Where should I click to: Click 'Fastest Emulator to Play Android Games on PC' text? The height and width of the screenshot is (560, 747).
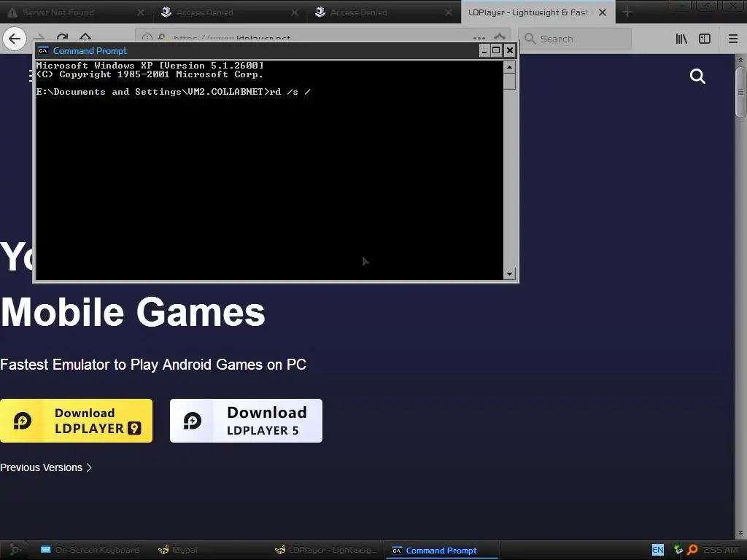pos(153,365)
